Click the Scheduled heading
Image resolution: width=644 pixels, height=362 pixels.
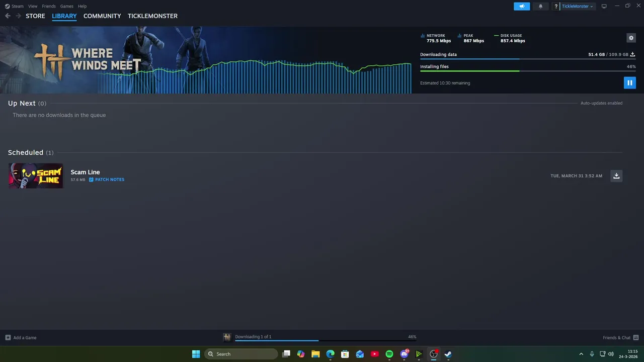tap(26, 152)
